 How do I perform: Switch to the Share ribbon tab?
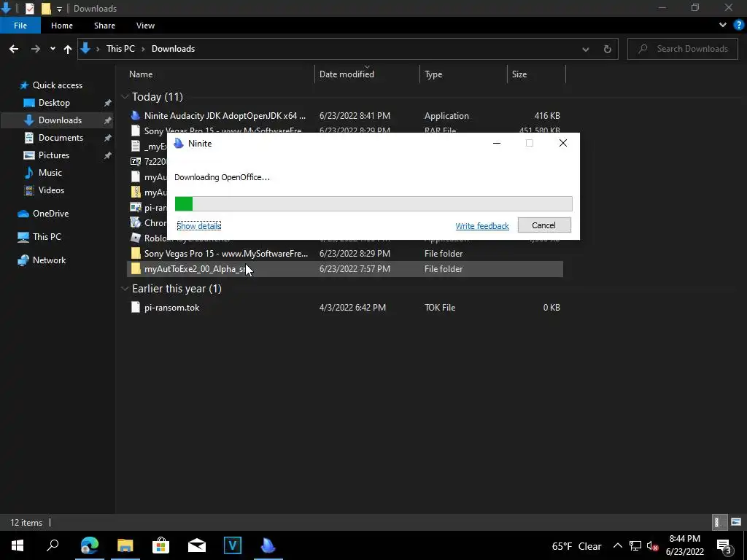(x=104, y=26)
